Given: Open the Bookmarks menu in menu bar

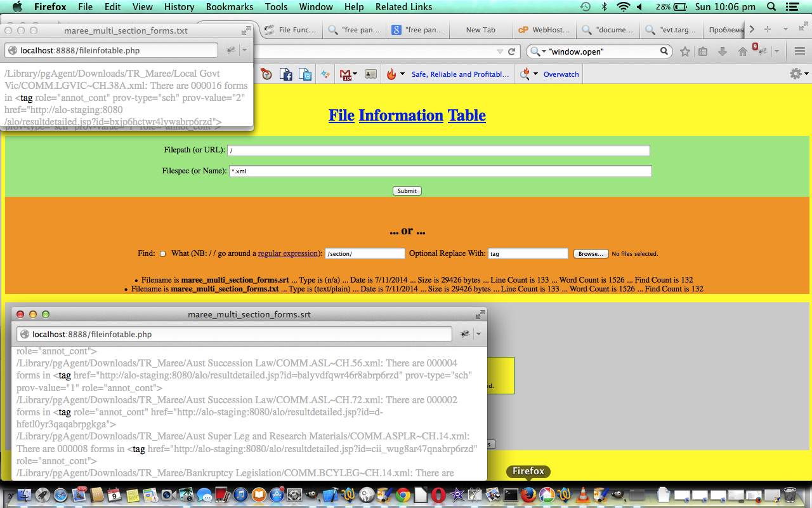Looking at the screenshot, I should click(230, 7).
